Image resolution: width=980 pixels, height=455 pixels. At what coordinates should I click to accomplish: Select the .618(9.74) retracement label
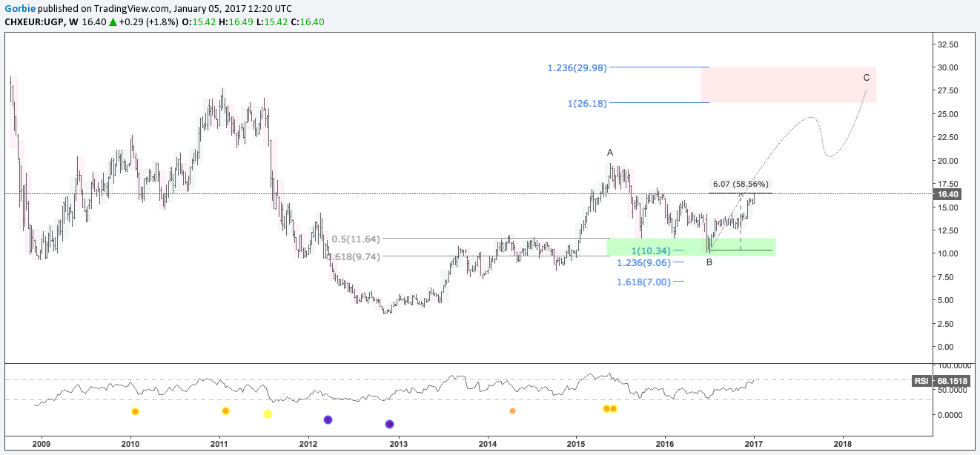tap(354, 256)
